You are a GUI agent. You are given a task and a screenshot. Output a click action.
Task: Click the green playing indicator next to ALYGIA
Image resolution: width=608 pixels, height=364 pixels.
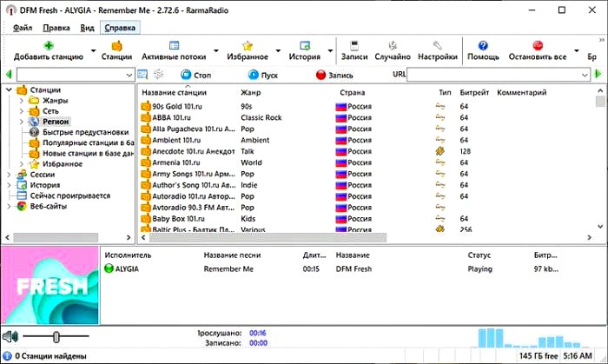pos(109,268)
